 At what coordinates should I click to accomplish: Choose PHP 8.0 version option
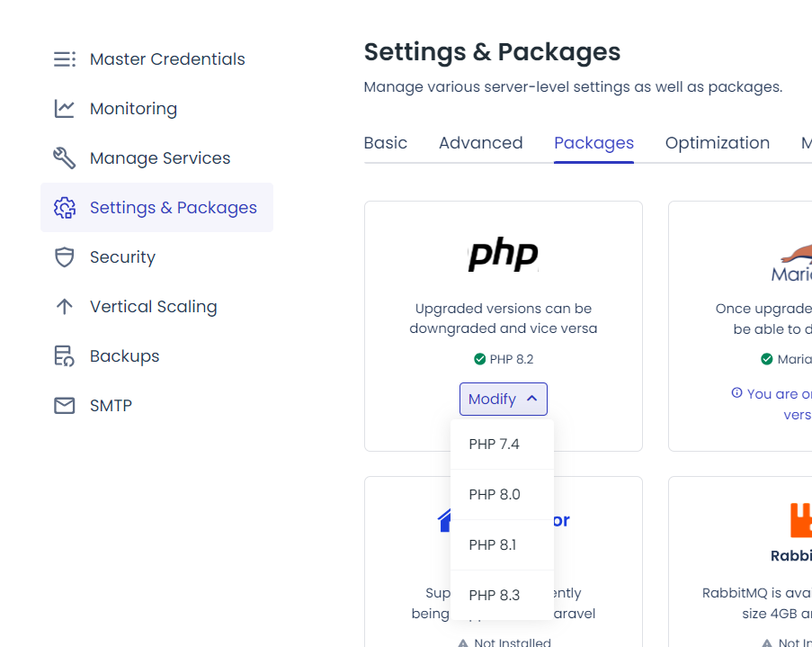(x=495, y=495)
